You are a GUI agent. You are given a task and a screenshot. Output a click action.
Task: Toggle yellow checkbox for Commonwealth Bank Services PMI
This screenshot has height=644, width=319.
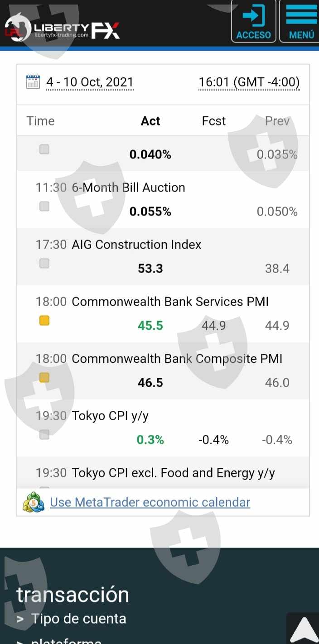44,321
